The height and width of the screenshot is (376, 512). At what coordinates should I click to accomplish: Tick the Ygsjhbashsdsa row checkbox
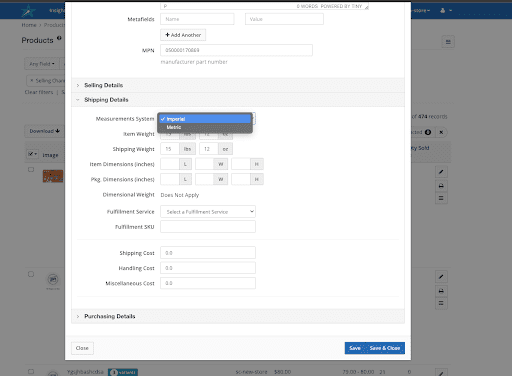coord(31,371)
